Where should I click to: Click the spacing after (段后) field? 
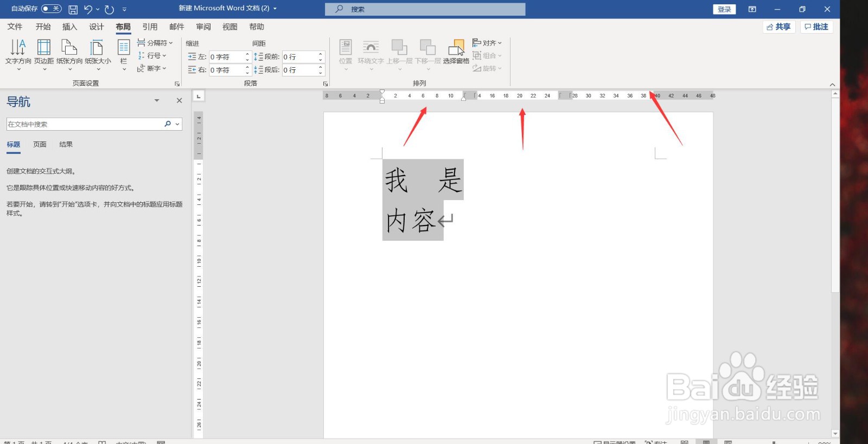(x=299, y=70)
